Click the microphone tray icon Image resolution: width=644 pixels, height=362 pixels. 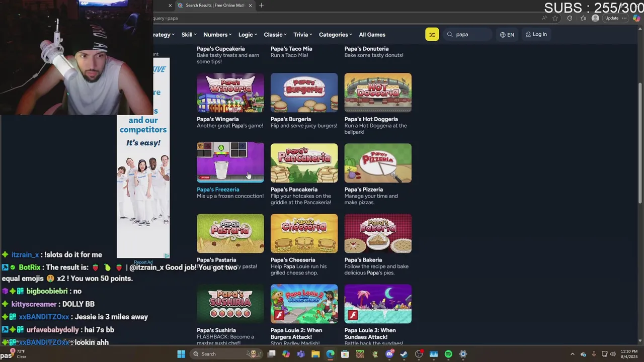pyautogui.click(x=594, y=354)
